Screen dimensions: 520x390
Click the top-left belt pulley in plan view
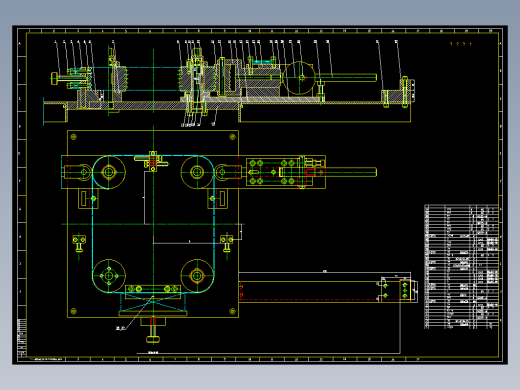click(109, 172)
